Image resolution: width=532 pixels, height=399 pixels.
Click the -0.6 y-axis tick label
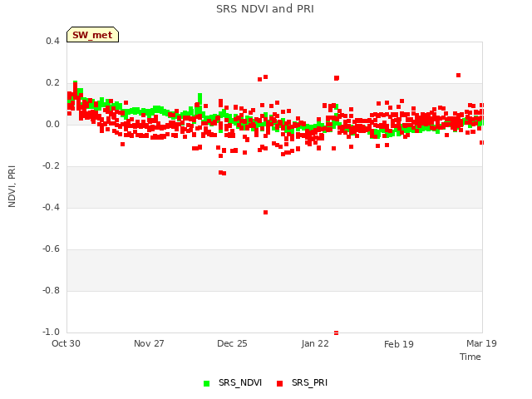coord(51,249)
